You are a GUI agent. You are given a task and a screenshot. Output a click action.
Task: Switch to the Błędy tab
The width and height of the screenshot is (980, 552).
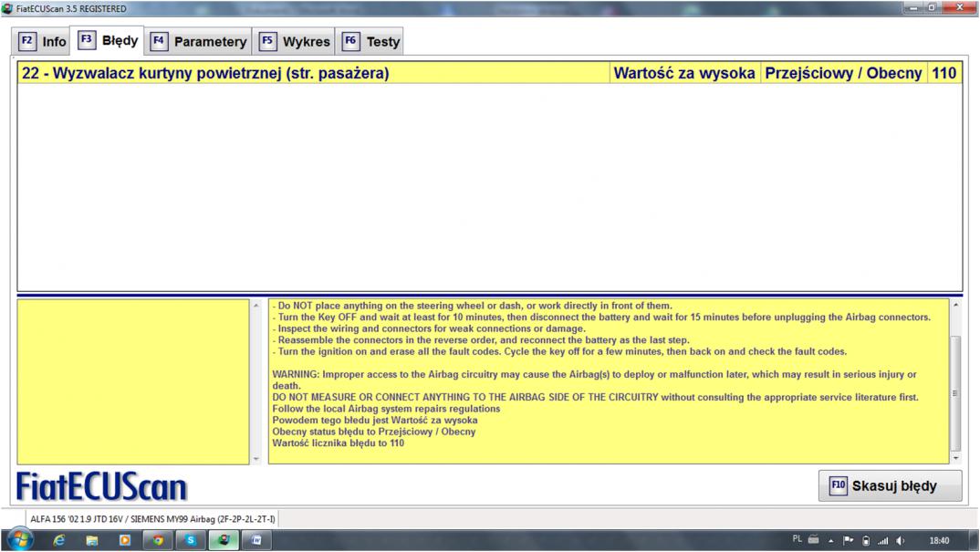tap(107, 41)
